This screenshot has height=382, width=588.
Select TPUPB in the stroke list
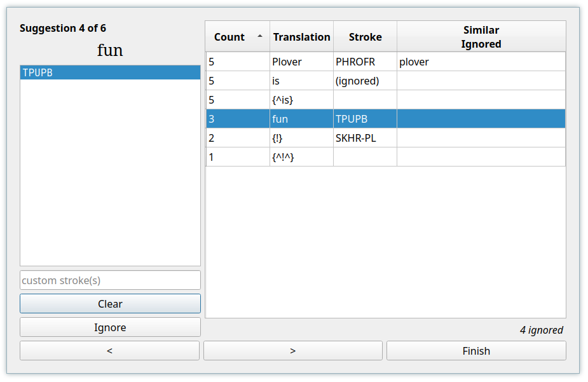point(110,72)
